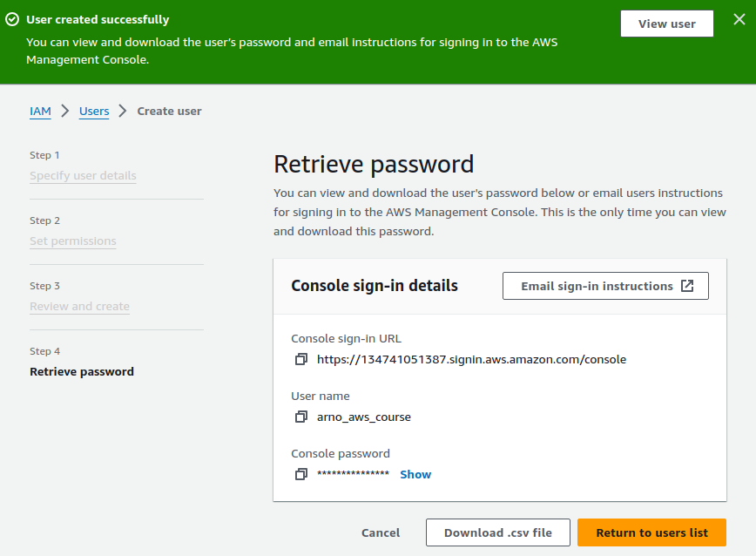Download the .csv file
756x556 pixels.
(x=497, y=532)
